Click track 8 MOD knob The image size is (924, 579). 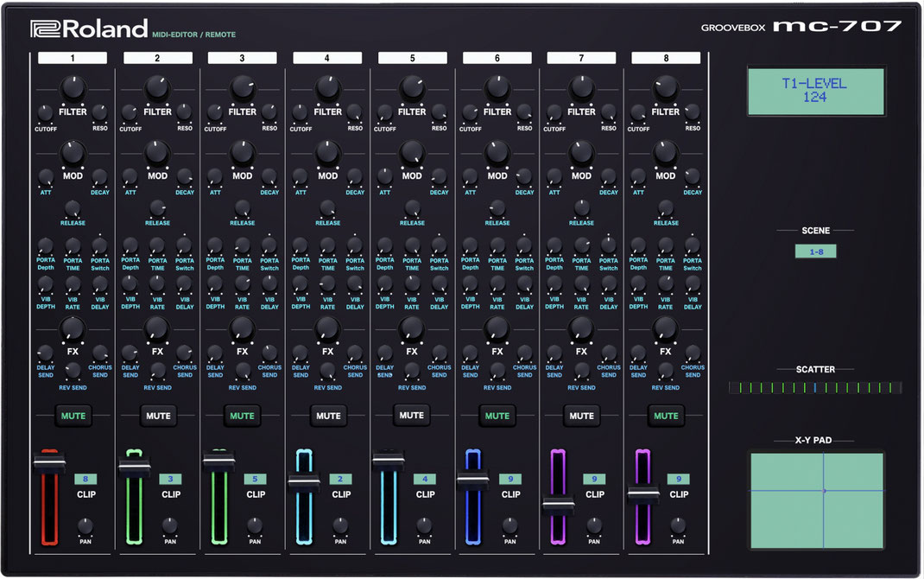pyautogui.click(x=665, y=153)
